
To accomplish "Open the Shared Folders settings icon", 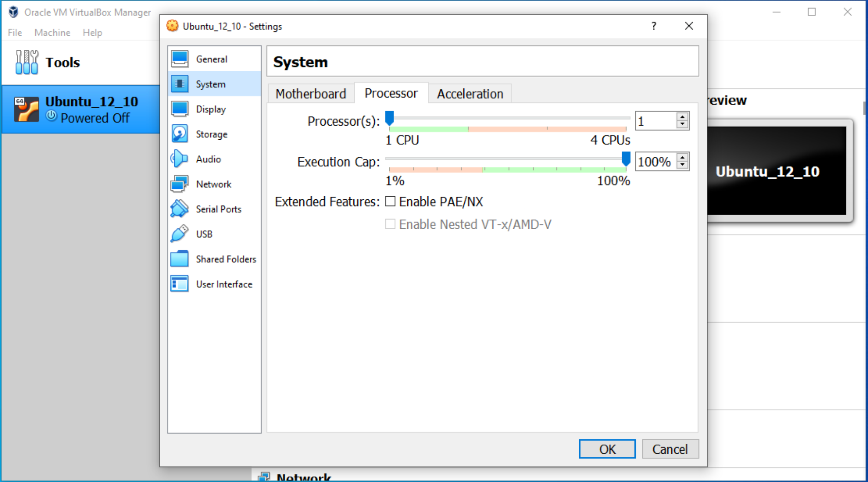I will pos(179,259).
